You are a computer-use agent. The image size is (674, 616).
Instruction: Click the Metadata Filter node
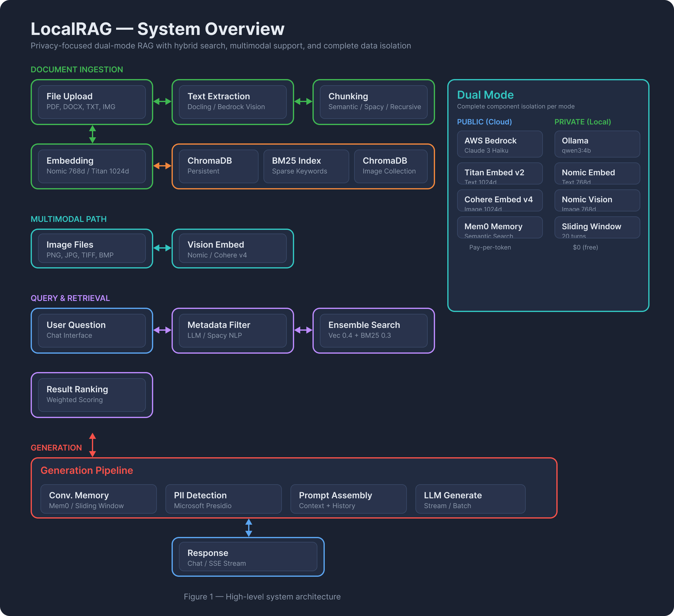pos(233,330)
